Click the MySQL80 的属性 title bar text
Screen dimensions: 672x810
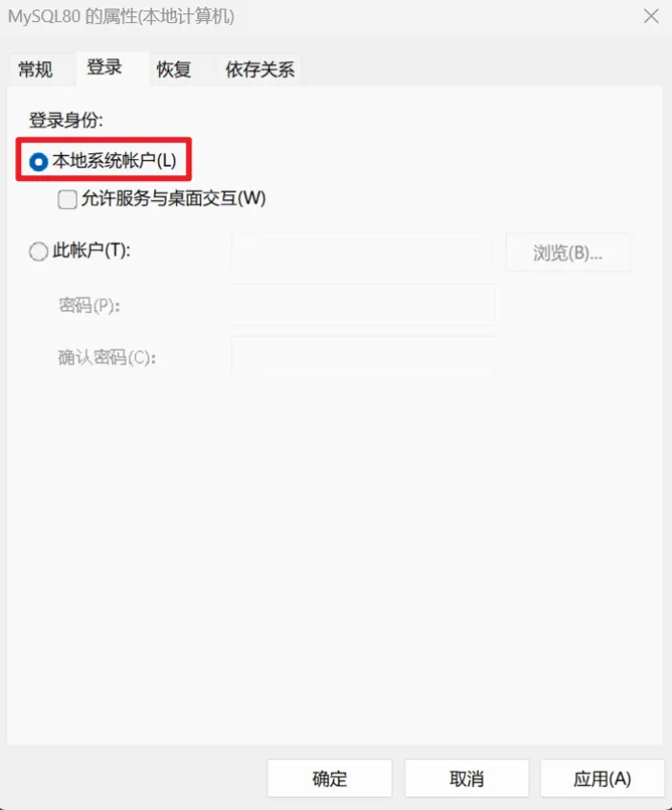coord(121,16)
